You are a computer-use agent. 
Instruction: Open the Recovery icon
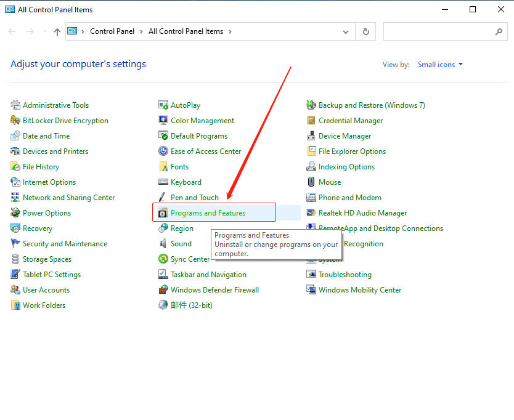pos(15,228)
